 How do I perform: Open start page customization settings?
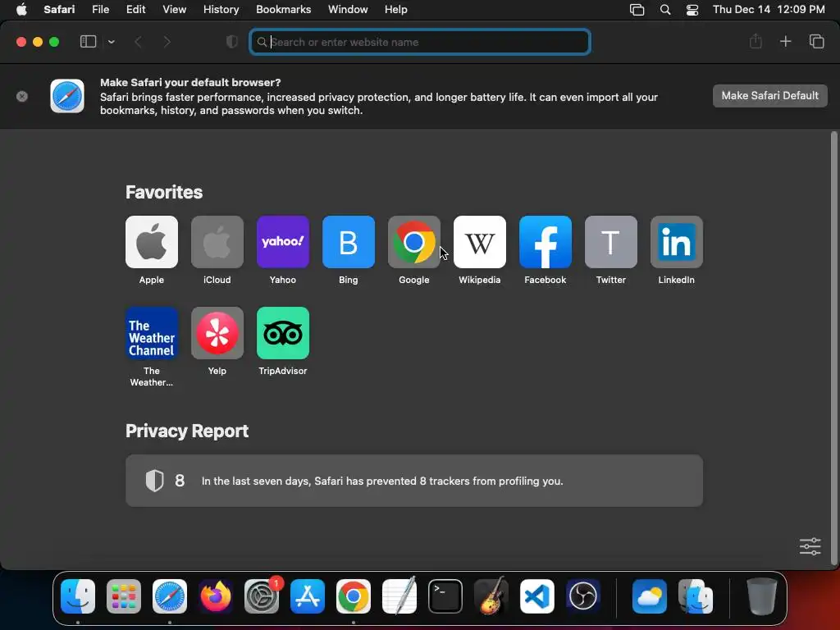[x=810, y=546]
